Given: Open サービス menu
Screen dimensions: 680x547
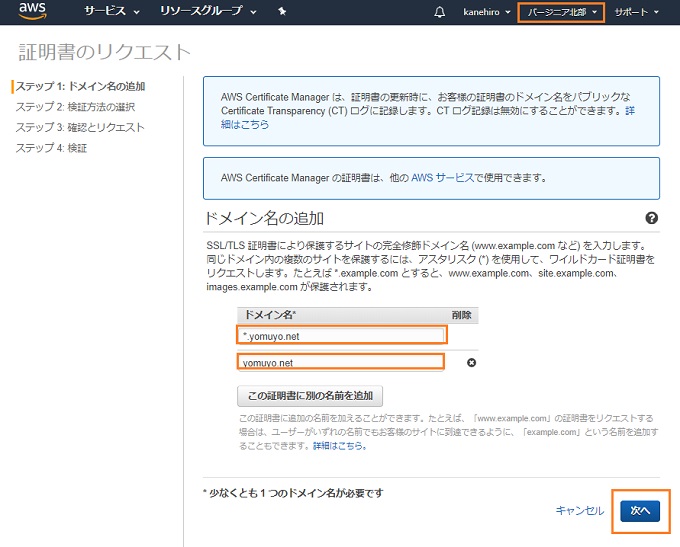Looking at the screenshot, I should click(x=112, y=11).
